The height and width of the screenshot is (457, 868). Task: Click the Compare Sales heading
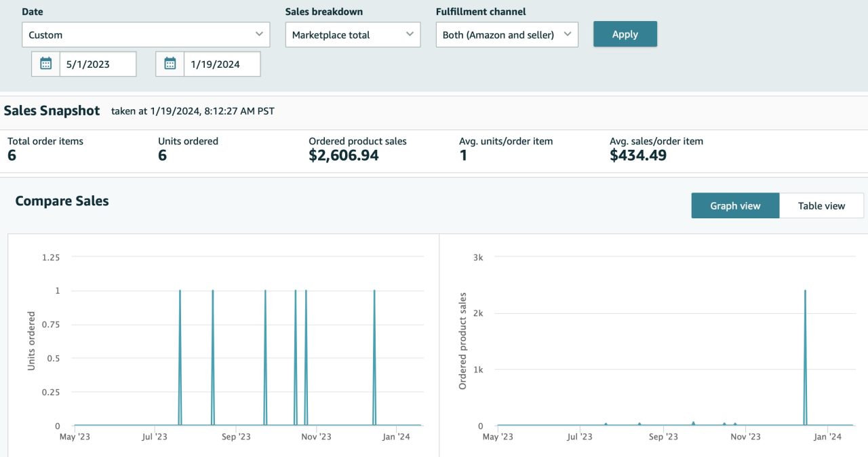62,201
